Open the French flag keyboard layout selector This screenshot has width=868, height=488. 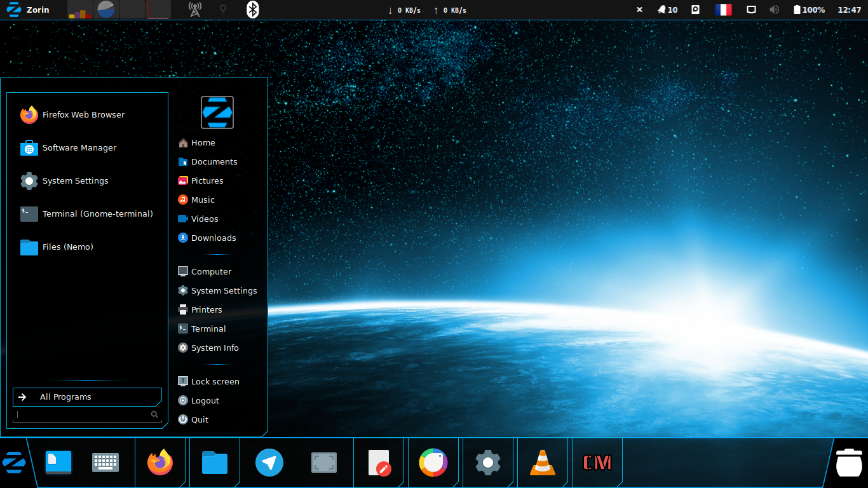723,10
